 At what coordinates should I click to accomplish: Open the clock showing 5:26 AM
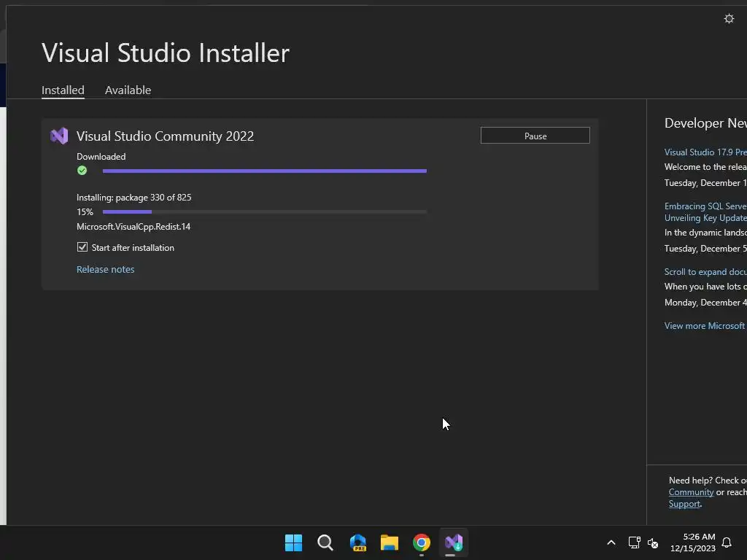coord(693,542)
